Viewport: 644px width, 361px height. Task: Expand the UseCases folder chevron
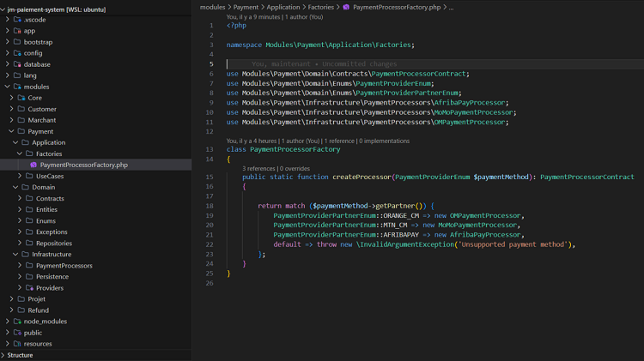click(20, 176)
